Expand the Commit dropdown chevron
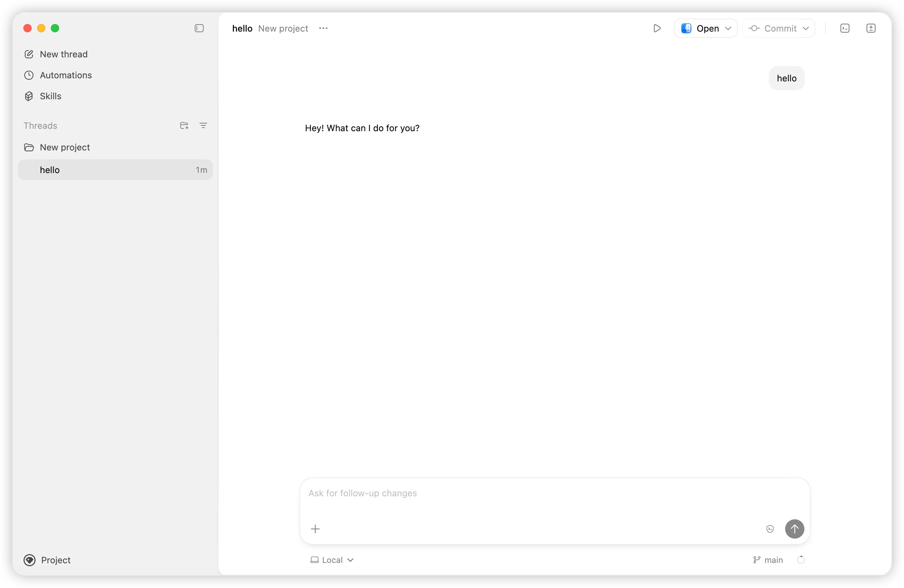 tap(806, 28)
